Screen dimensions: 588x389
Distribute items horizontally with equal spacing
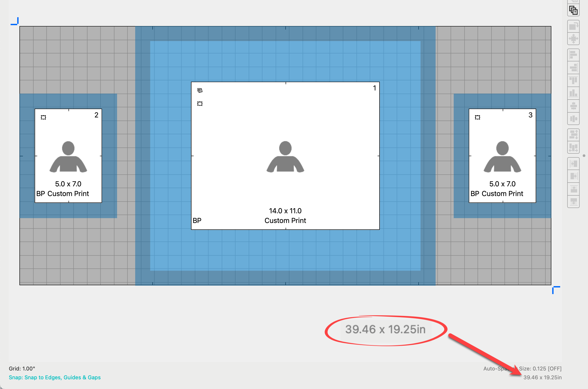(x=573, y=148)
